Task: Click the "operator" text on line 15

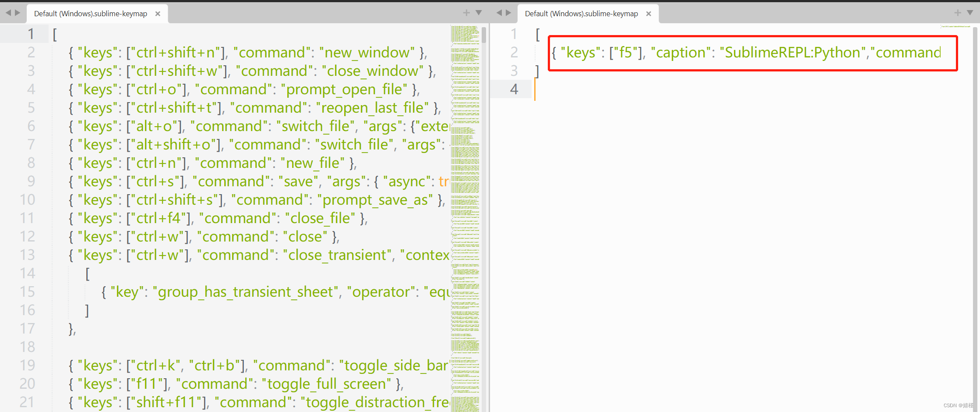Action: (381, 292)
